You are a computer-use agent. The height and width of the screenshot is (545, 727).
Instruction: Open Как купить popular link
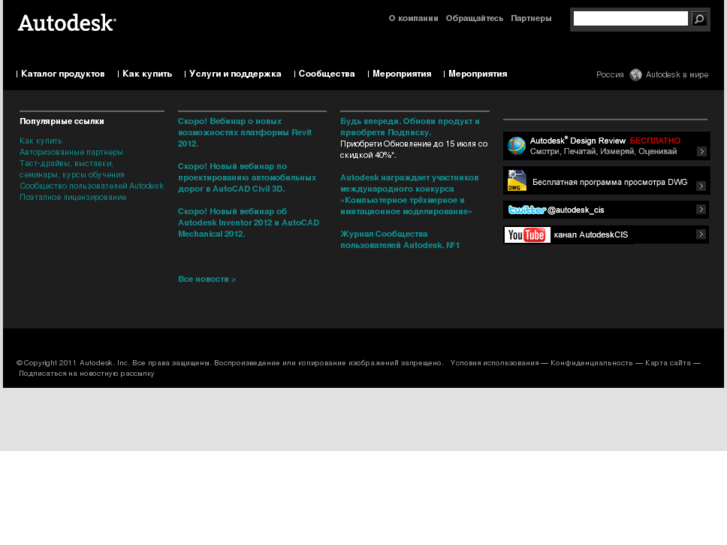click(x=41, y=141)
